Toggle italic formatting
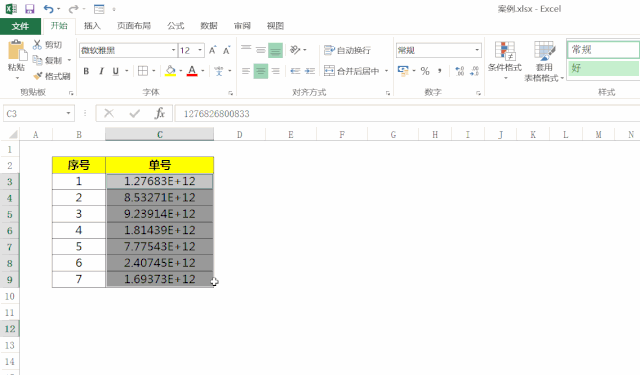The image size is (640, 375). 101,71
